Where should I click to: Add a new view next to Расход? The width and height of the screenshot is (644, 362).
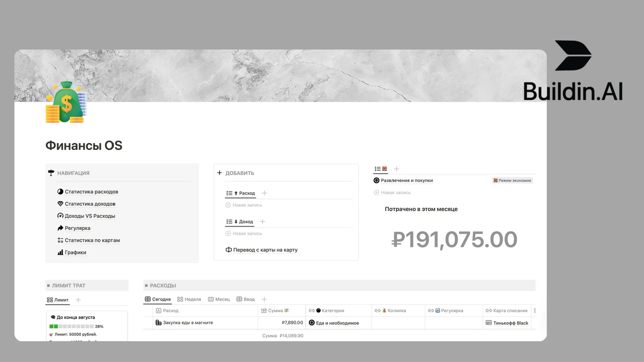click(264, 193)
